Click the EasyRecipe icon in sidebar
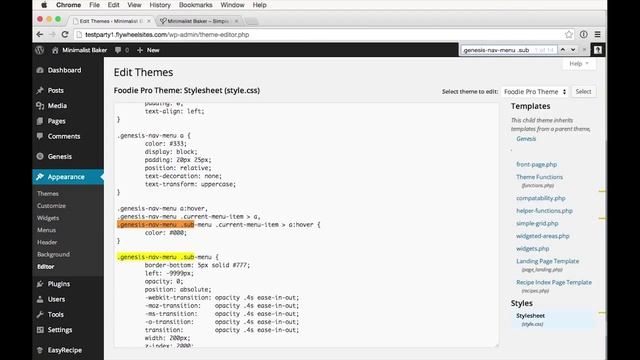The height and width of the screenshot is (360, 640). [x=40, y=350]
